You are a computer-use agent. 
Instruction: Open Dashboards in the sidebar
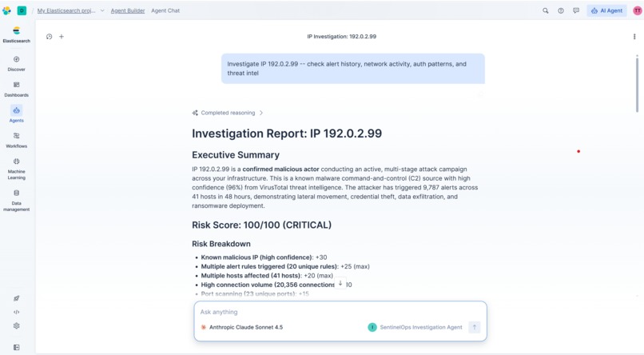[x=17, y=89]
